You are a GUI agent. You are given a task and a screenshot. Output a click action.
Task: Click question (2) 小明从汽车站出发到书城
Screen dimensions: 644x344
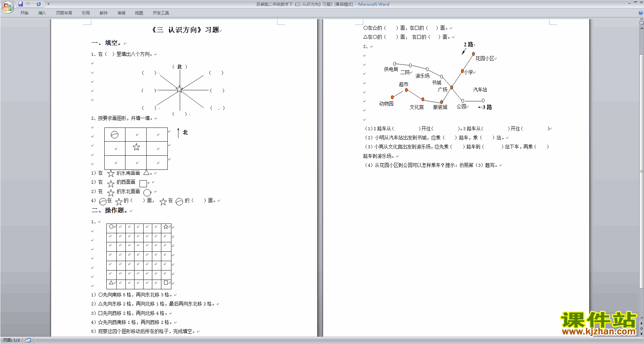435,138
